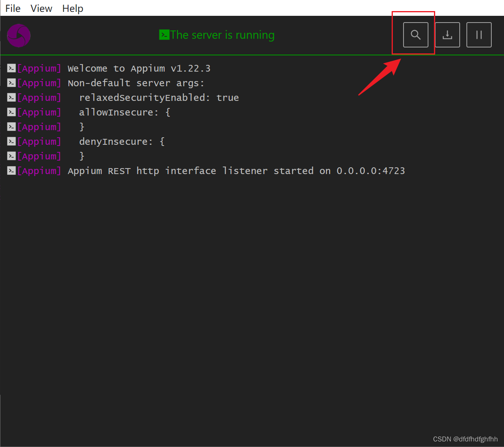Click the Appium logo icon
The height and width of the screenshot is (447, 504).
(x=19, y=35)
